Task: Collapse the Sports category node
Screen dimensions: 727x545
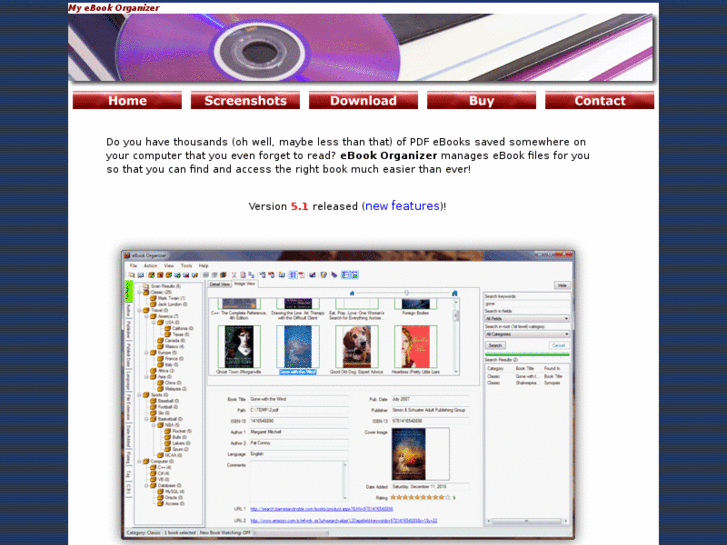Action: pos(139,395)
